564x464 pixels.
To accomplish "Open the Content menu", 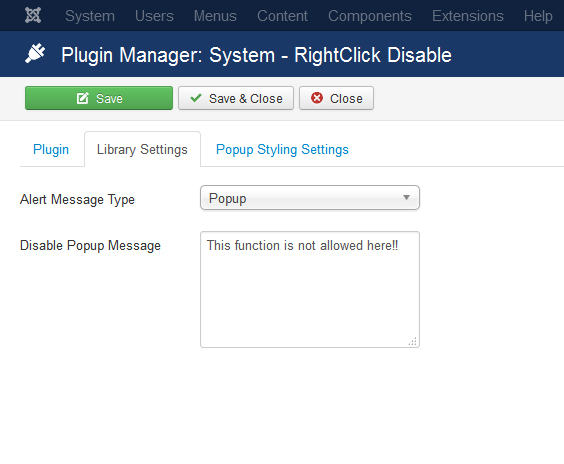I will [x=282, y=16].
